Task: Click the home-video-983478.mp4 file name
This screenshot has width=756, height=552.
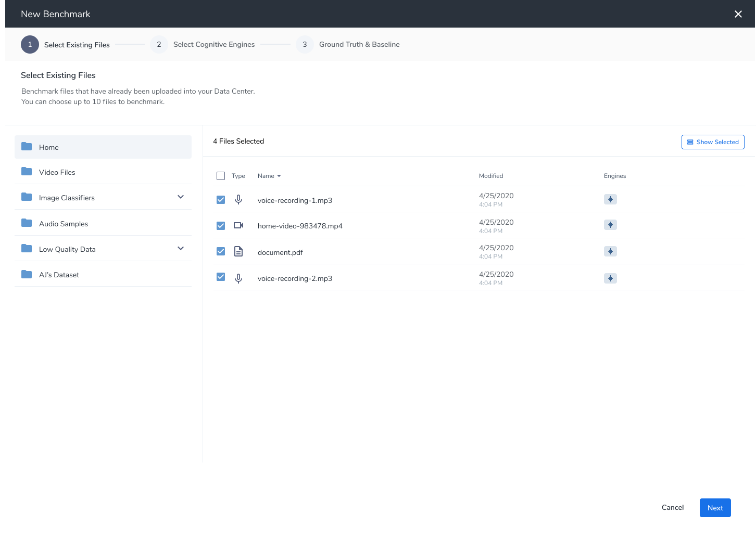Action: tap(300, 226)
